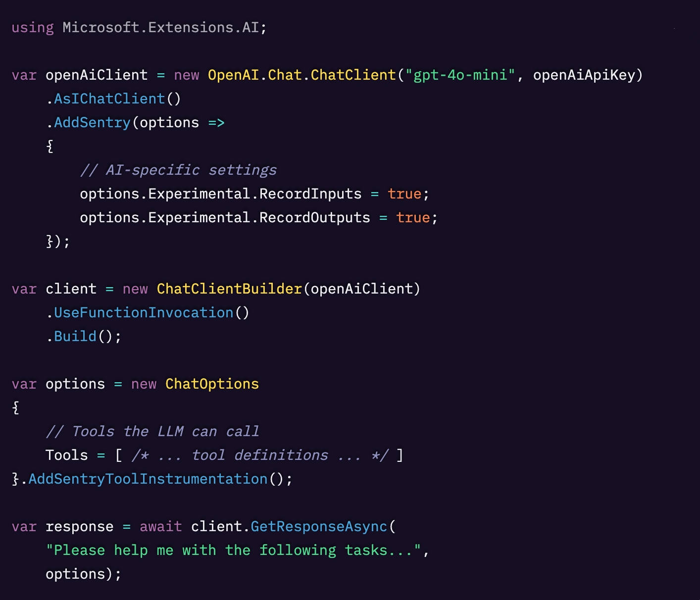
Task: Click the tool definitions placeholder comment
Action: click(x=260, y=455)
